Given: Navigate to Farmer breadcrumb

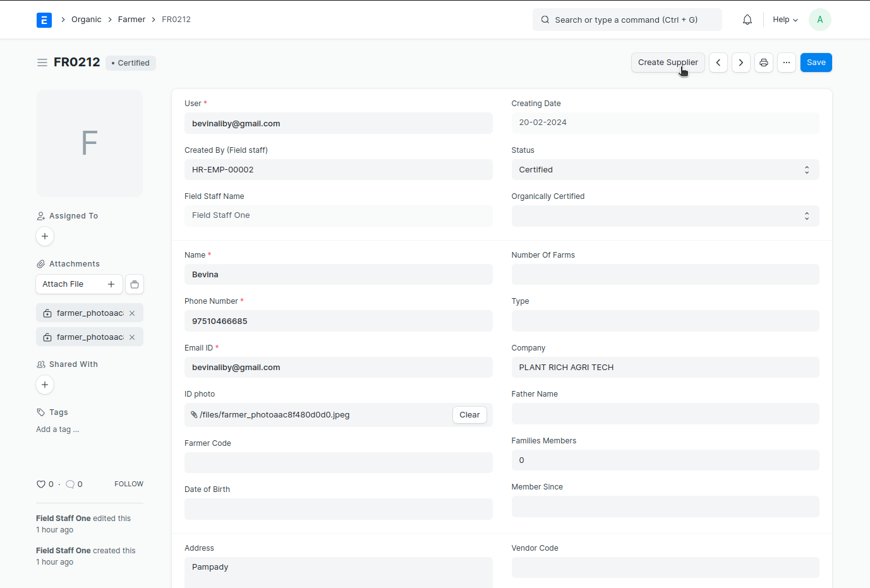Looking at the screenshot, I should 131,20.
